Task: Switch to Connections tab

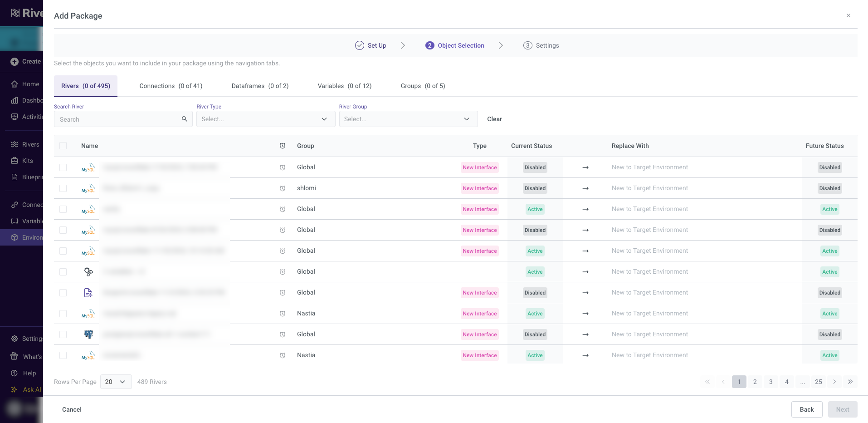Action: (171, 86)
